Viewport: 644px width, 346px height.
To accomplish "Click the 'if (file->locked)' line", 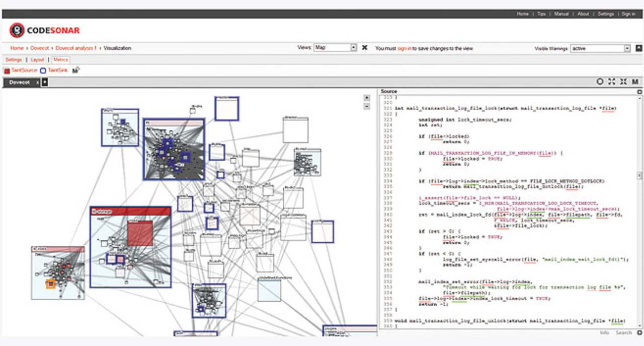I will (x=444, y=136).
